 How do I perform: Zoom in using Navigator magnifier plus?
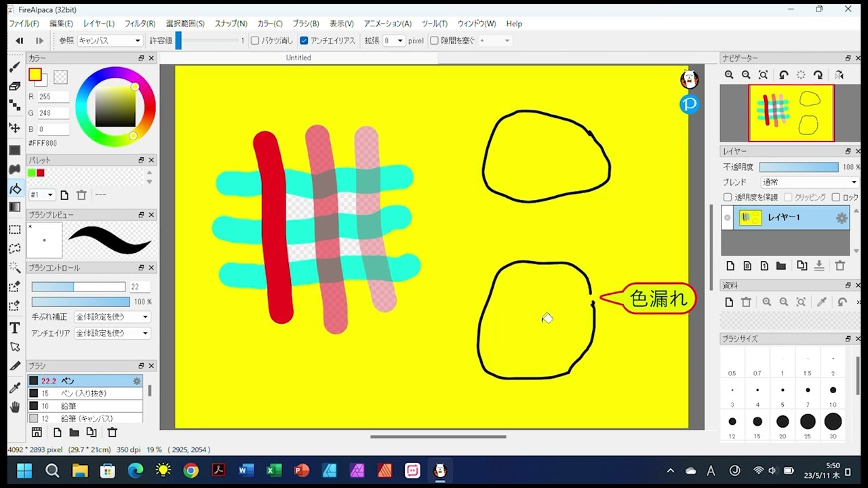tap(729, 75)
